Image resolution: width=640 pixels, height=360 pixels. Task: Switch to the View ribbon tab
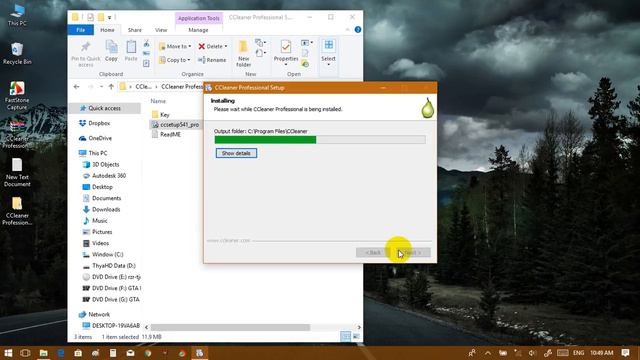click(161, 30)
